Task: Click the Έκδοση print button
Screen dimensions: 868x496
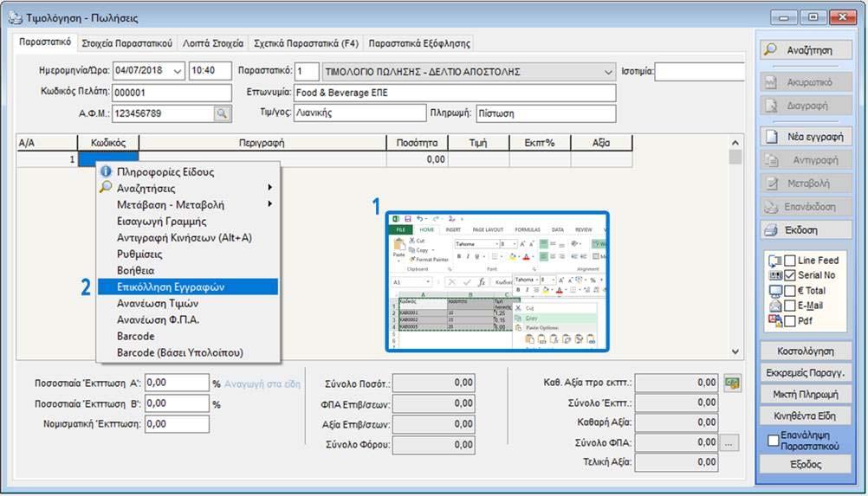Action: coord(806,230)
